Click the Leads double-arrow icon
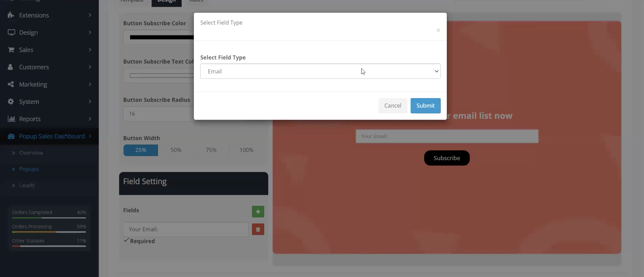 point(13,185)
